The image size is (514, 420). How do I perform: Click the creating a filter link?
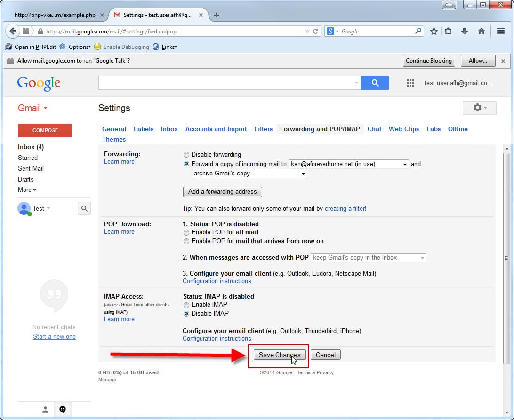345,208
